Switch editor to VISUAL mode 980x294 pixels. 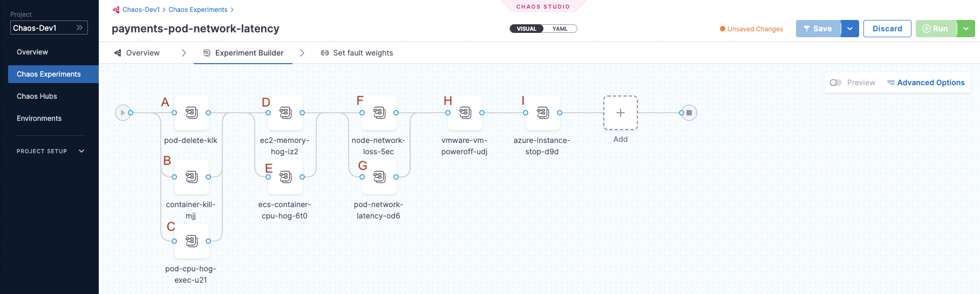526,29
